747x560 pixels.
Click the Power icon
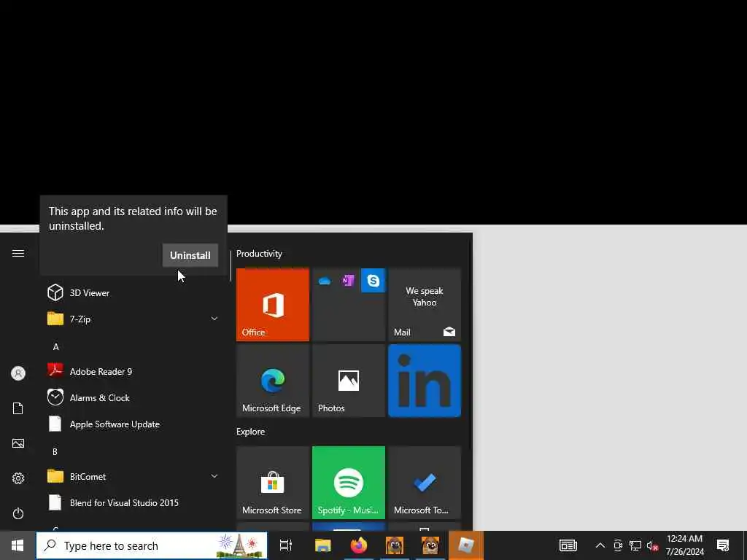[18, 513]
